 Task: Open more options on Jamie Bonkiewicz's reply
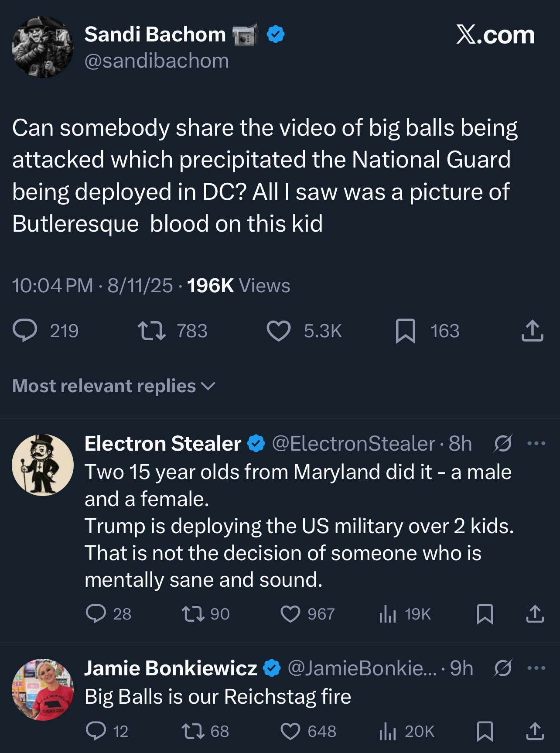click(536, 668)
